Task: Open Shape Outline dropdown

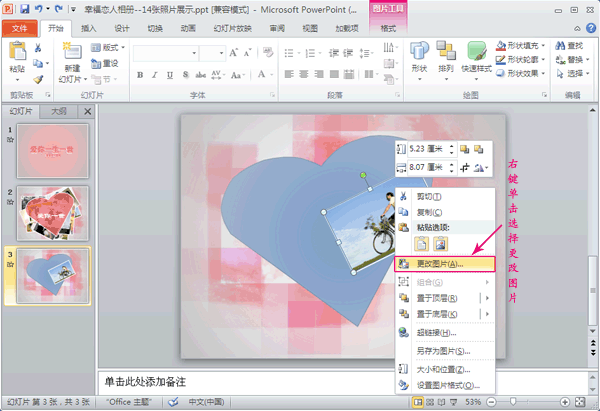Action: click(520, 60)
